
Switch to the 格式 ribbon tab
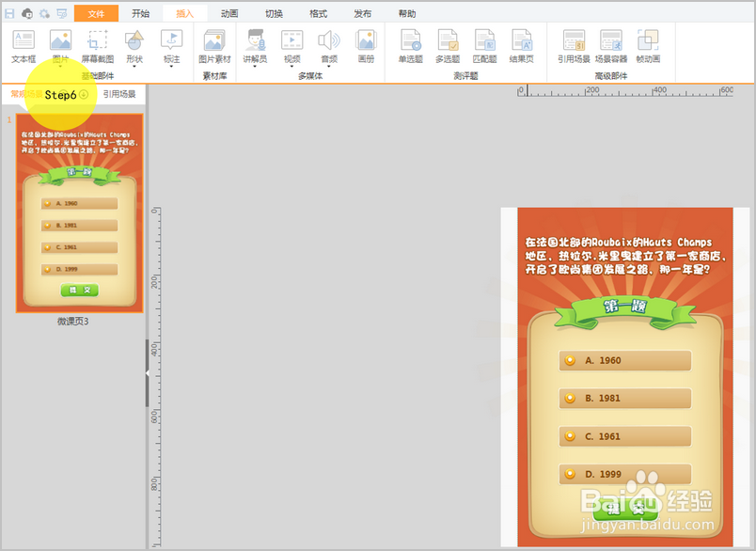coord(318,13)
